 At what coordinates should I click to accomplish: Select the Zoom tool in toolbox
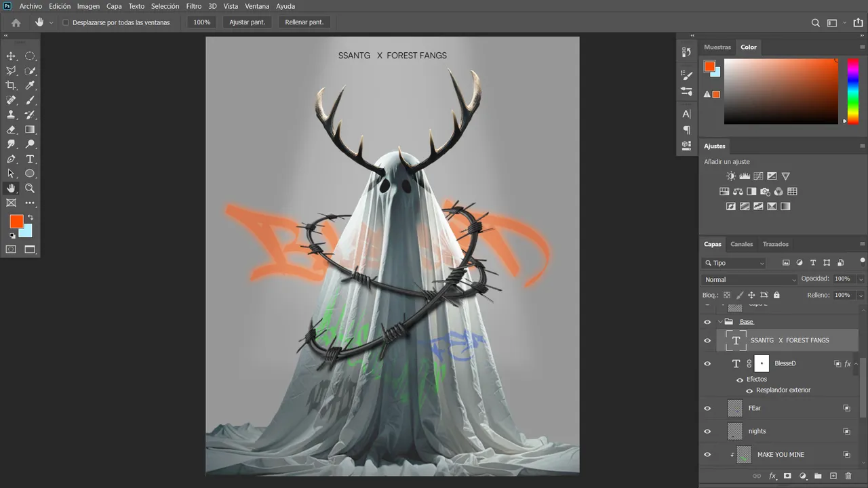click(30, 188)
